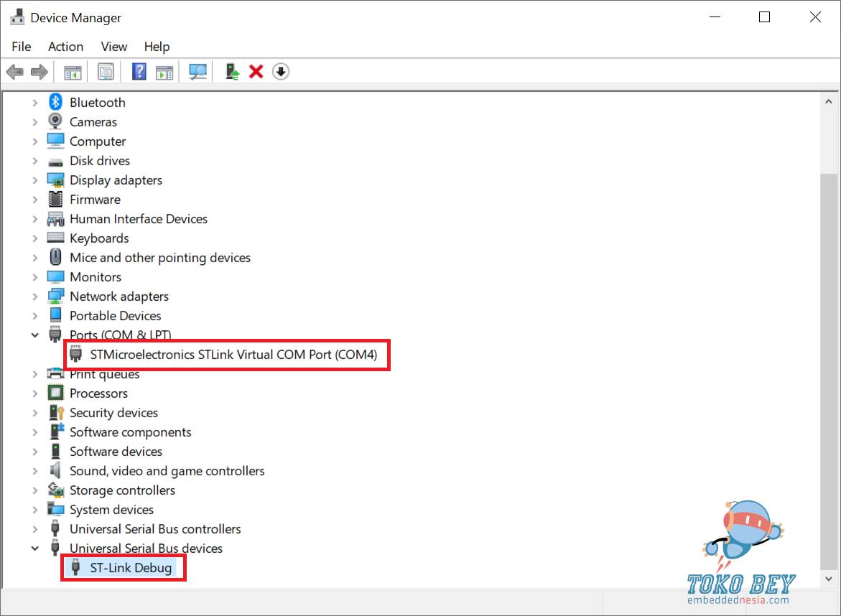Expand the Disk drives chevron
The image size is (841, 616).
pyautogui.click(x=35, y=161)
